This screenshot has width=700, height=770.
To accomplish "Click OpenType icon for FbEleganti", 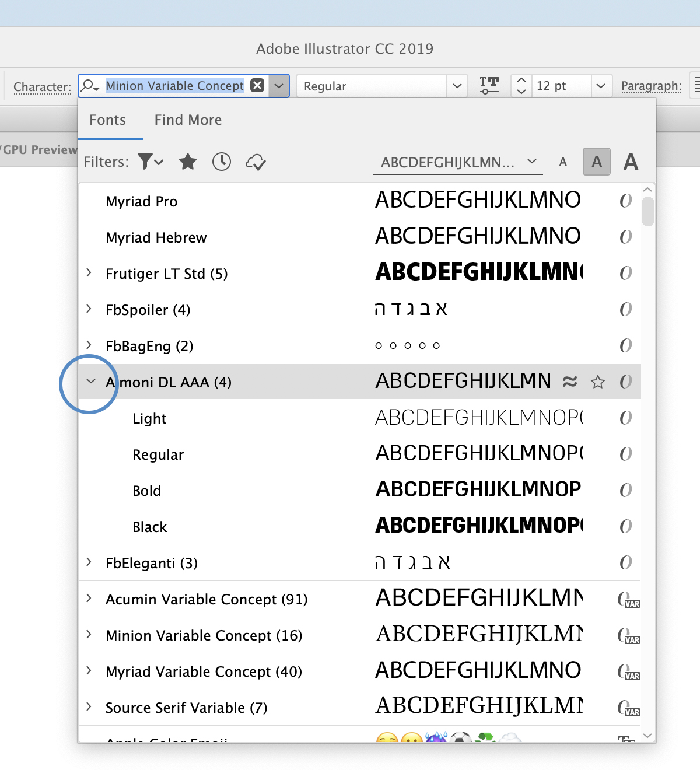I will tap(625, 562).
